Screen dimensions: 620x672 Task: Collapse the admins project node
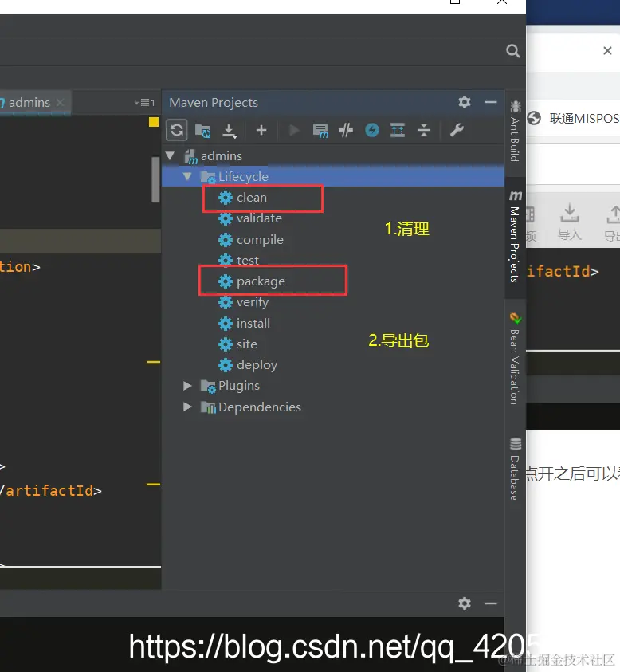[x=170, y=155]
